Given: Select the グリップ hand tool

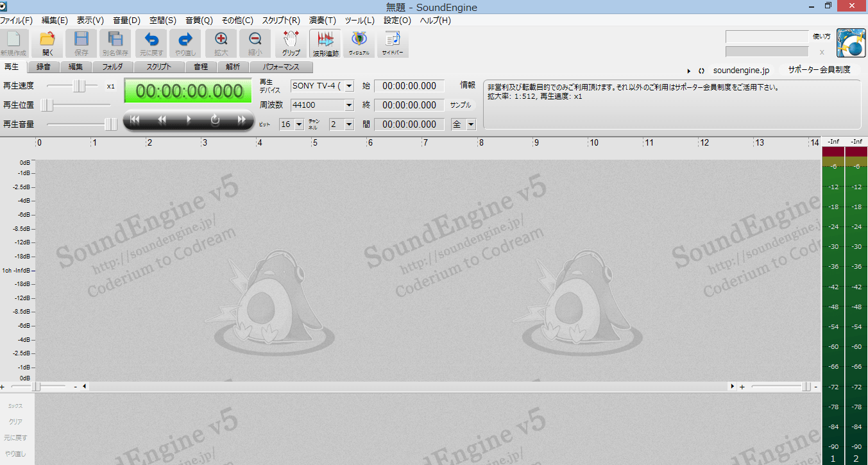Looking at the screenshot, I should (291, 43).
